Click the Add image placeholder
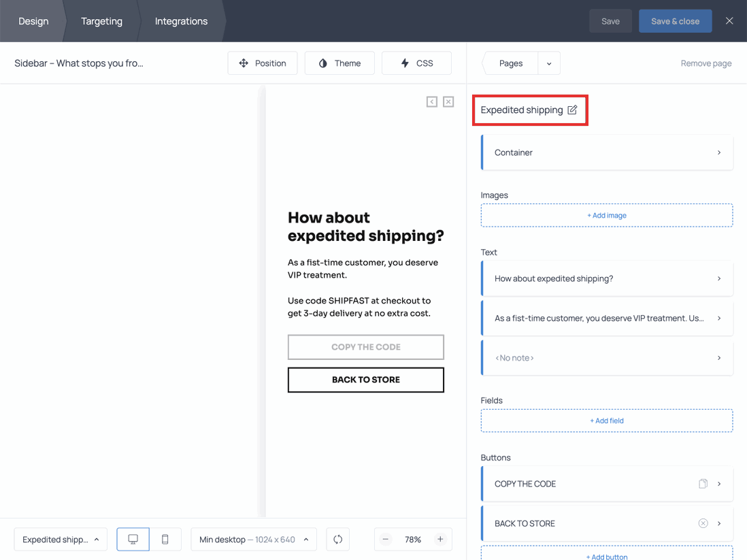 pyautogui.click(x=607, y=215)
